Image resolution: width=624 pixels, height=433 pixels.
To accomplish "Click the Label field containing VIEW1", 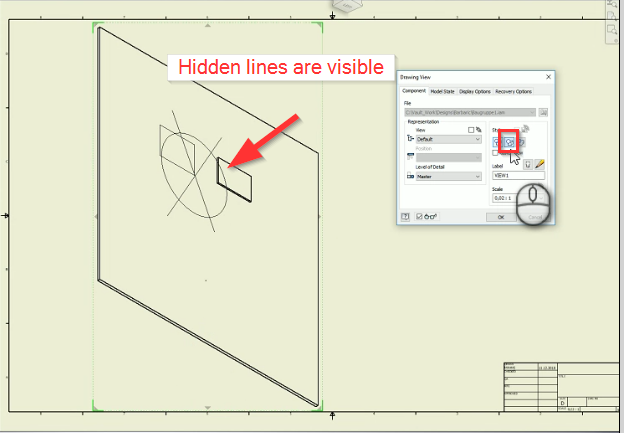I will click(519, 176).
